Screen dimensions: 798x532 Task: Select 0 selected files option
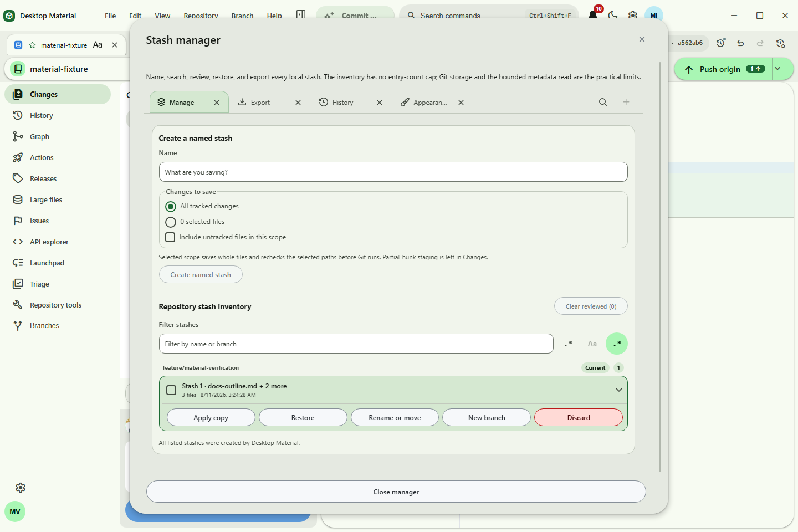tap(171, 222)
